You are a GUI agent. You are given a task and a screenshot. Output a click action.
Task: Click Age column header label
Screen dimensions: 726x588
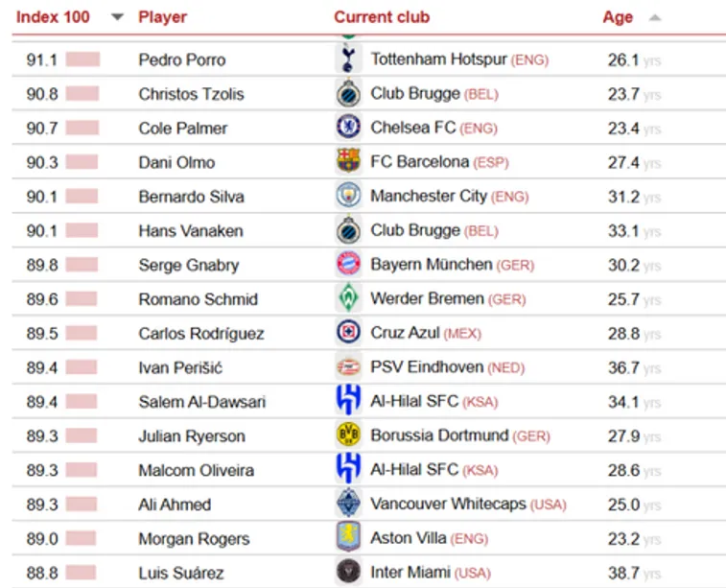(x=618, y=17)
